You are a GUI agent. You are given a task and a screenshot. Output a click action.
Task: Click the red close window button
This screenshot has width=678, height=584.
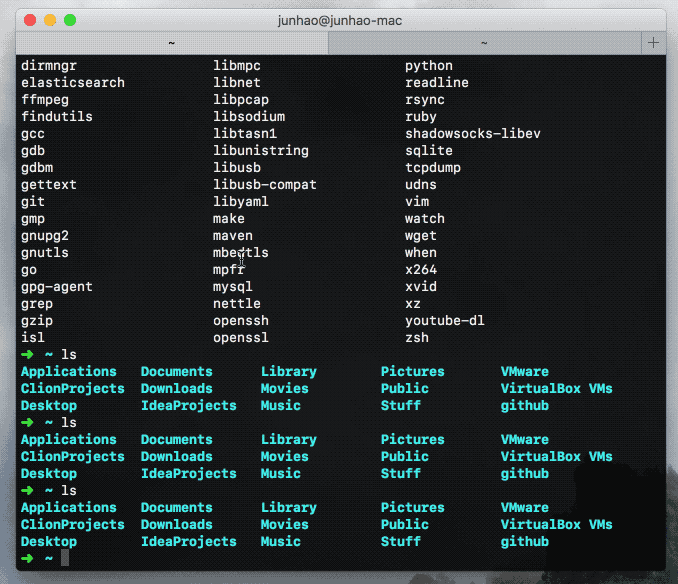[x=28, y=20]
